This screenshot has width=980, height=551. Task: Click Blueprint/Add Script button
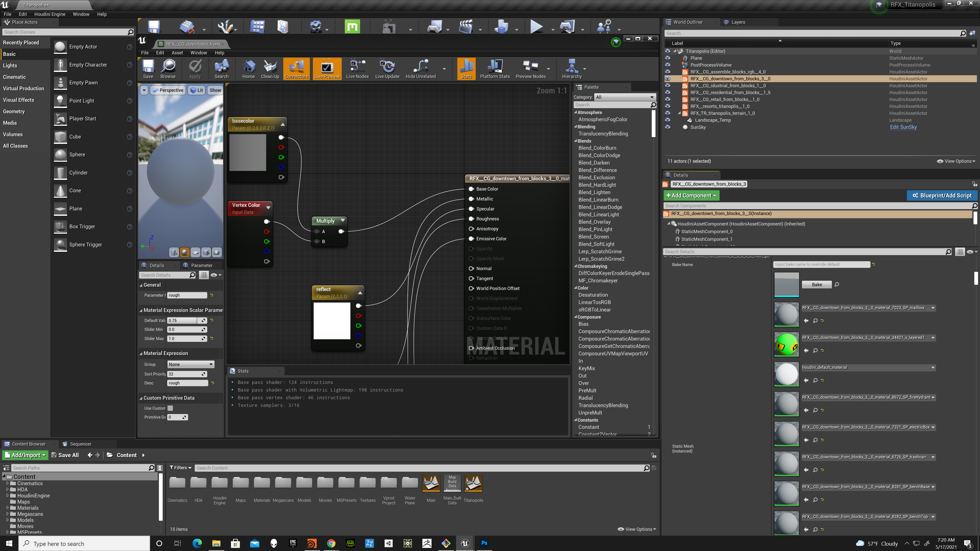[942, 195]
